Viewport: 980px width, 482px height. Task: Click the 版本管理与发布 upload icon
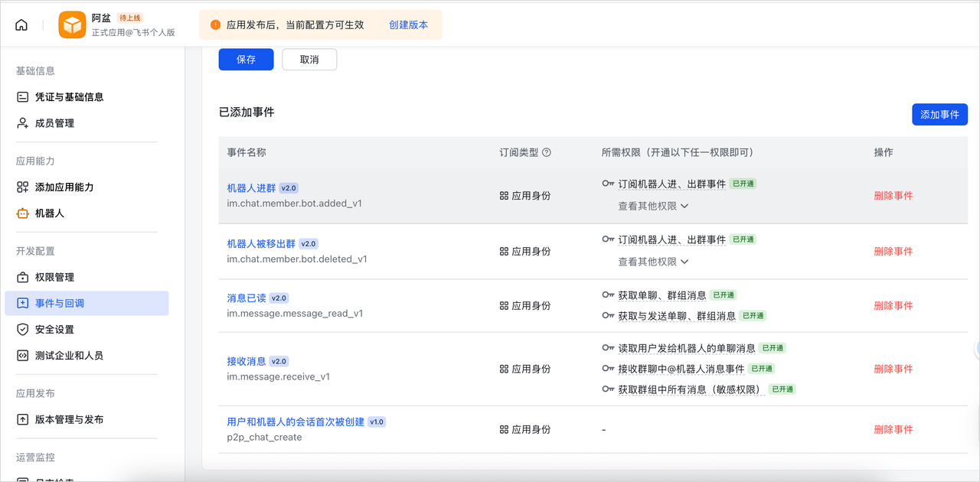click(x=22, y=420)
